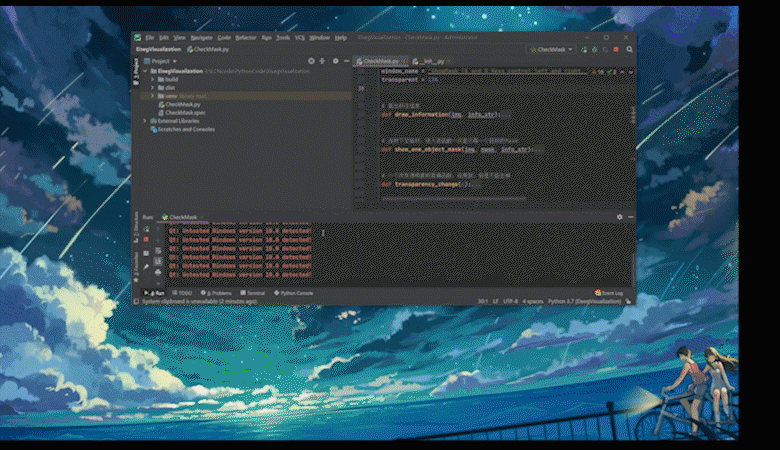
Task: Unfold the draw_information function body
Action: 505,115
